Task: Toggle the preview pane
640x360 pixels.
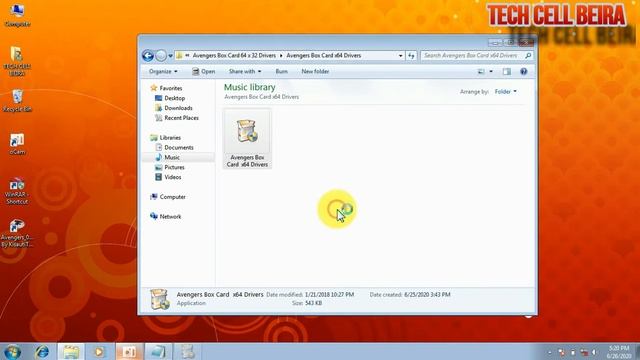Action: [x=507, y=72]
